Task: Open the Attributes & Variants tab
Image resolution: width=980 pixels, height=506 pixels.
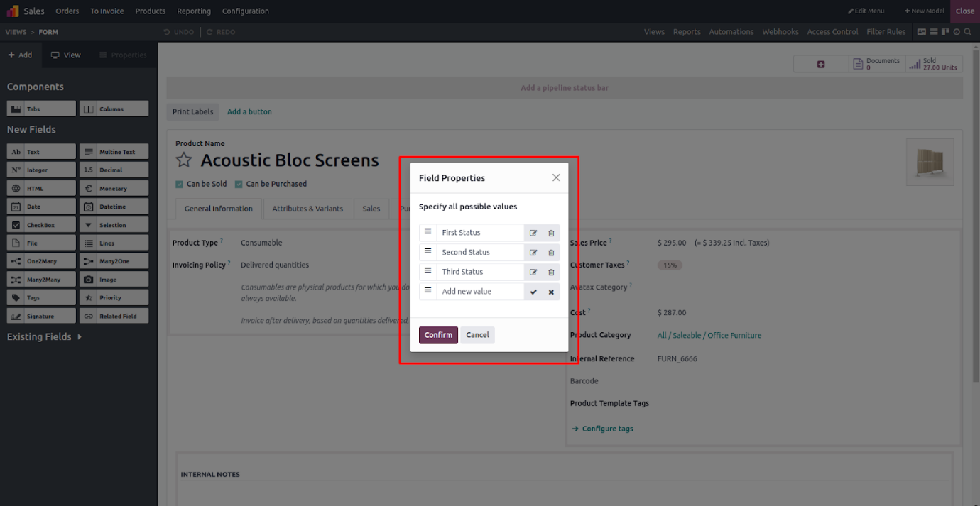Action: pyautogui.click(x=307, y=209)
